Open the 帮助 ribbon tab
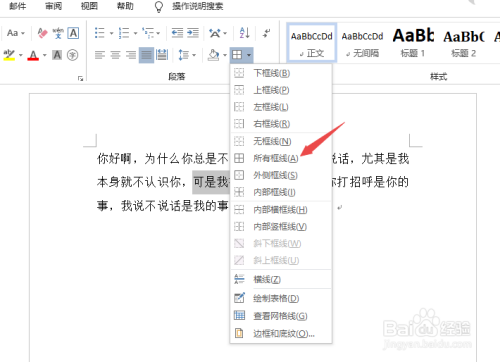This screenshot has width=500, height=362. pos(125,6)
